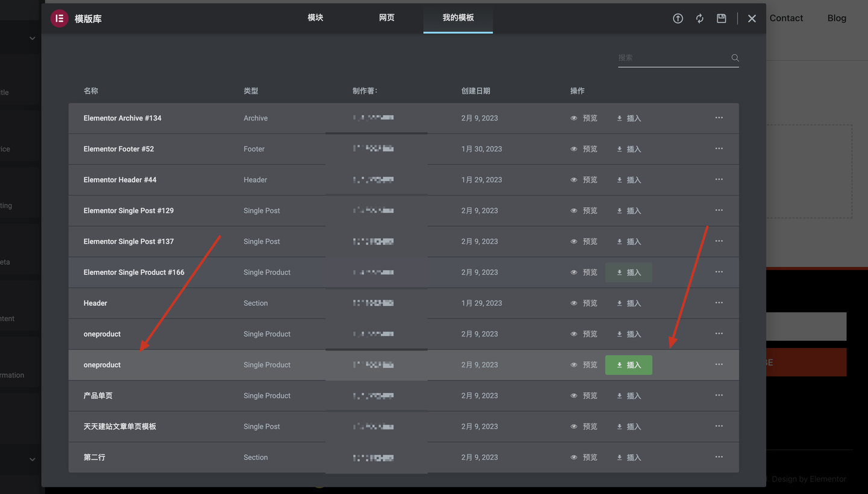Close the template library dialog
Viewport: 868px width, 494px height.
point(752,19)
